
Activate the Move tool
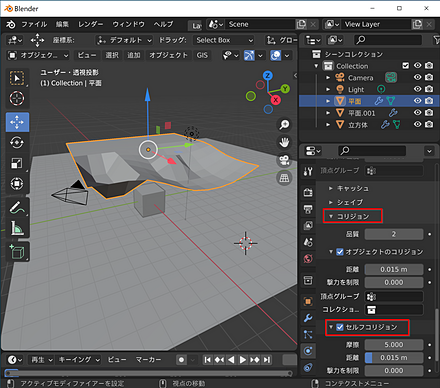(x=17, y=122)
